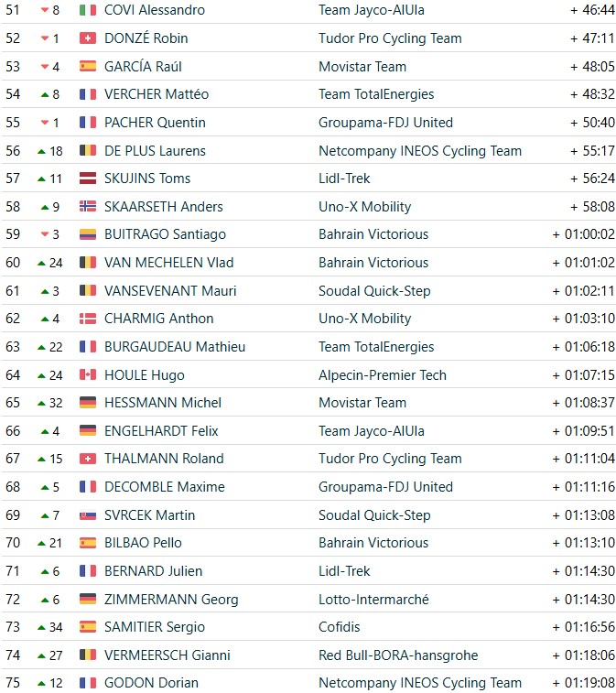Screen dimensions: 616x693
Task: Open Groupama-FDJ United in PACHER's row
Action: click(x=385, y=123)
